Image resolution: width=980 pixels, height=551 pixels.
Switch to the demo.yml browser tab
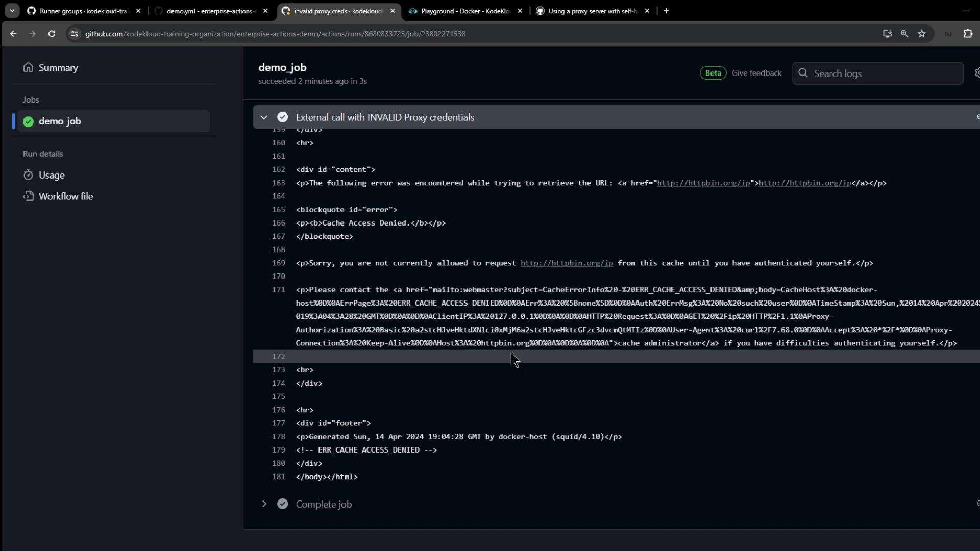[x=210, y=11]
